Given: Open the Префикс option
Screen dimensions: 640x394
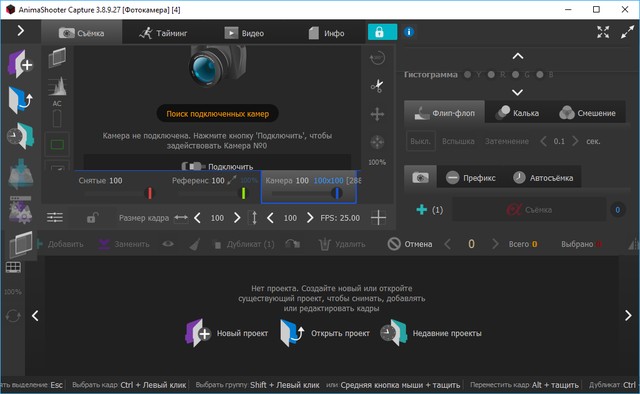Looking at the screenshot, I should pyautogui.click(x=470, y=178).
